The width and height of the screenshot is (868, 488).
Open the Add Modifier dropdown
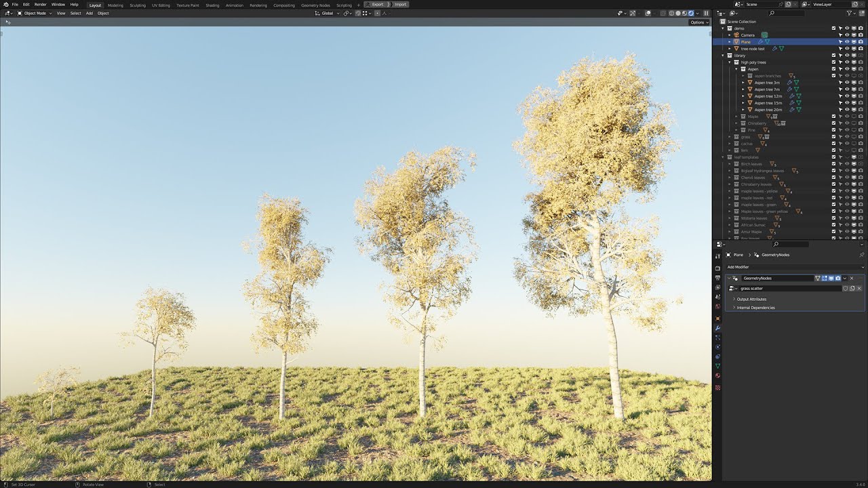coord(795,267)
